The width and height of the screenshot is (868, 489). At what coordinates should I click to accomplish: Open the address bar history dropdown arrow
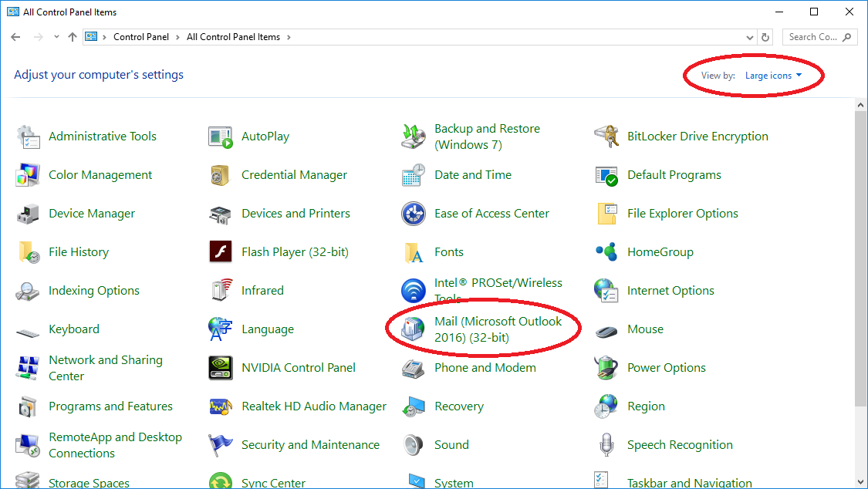(750, 37)
